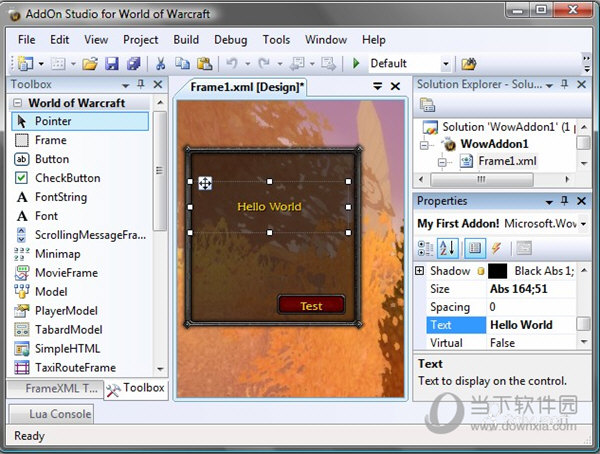Select the Frame toolbox item
This screenshot has height=454, width=600.
coord(80,140)
